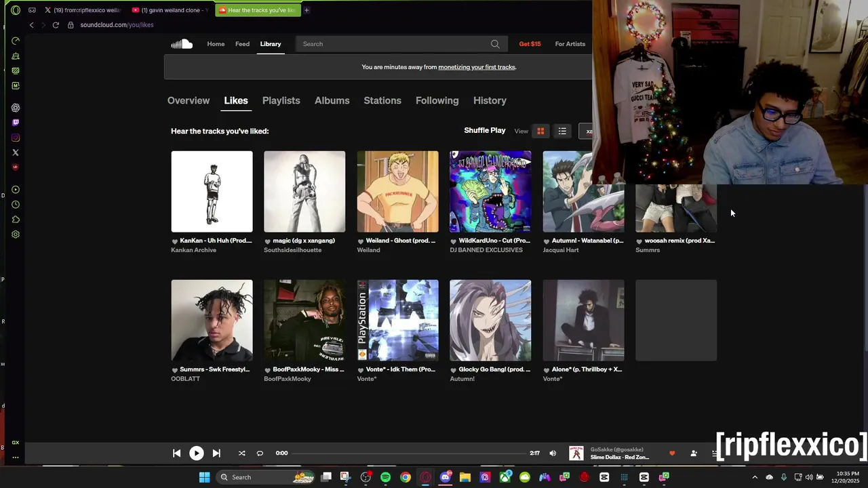Open Windows Start menu
868x488 pixels.
coord(204,477)
